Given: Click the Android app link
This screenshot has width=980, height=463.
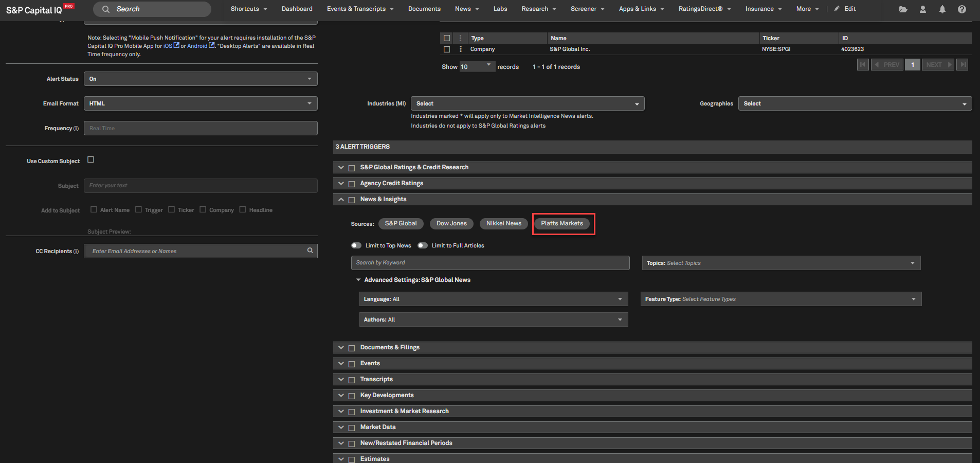Looking at the screenshot, I should pos(197,46).
